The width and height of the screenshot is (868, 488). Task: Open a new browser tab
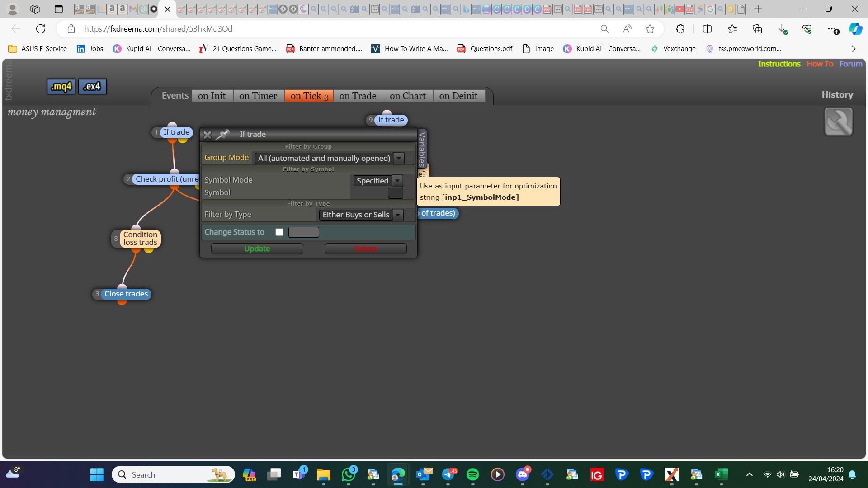(x=758, y=9)
